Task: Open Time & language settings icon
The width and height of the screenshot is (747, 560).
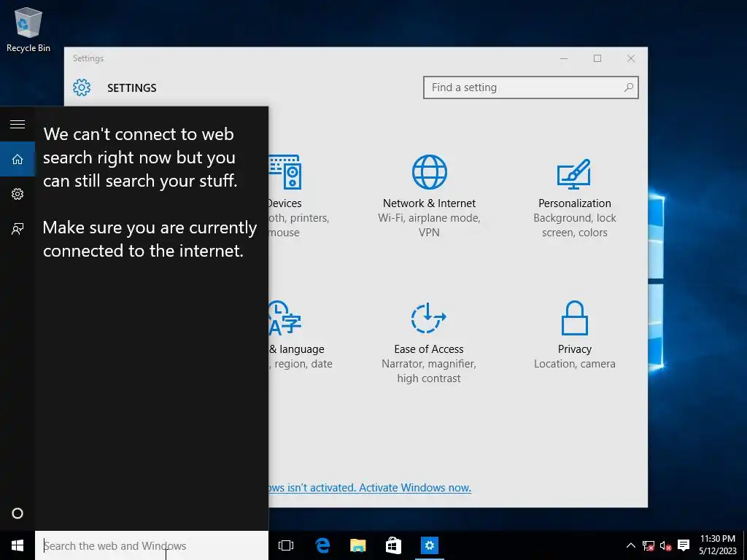Action: (285, 318)
